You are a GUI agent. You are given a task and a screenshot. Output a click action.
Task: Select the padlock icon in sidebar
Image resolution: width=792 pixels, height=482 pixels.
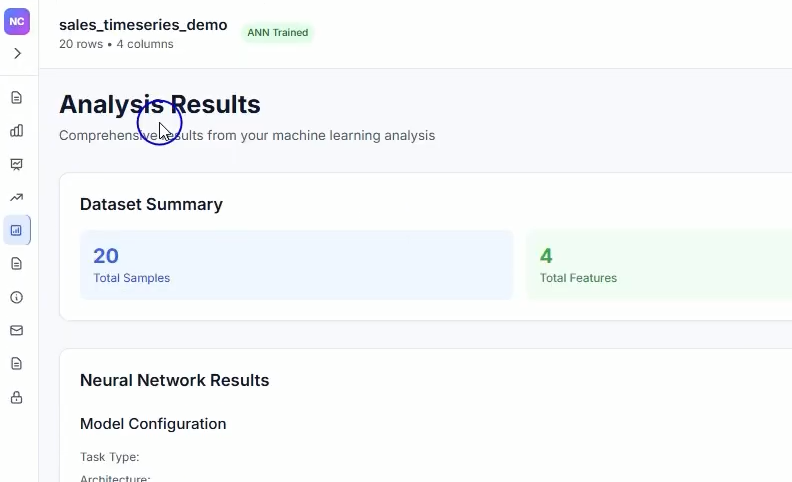pos(16,397)
